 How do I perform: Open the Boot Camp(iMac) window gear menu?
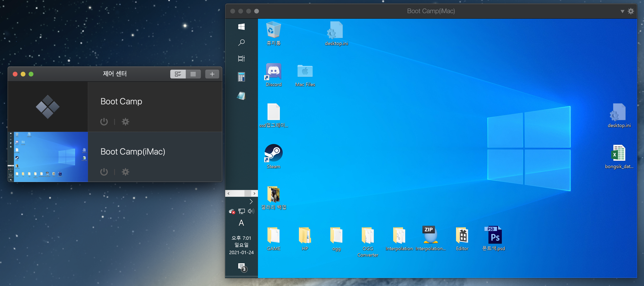pyautogui.click(x=631, y=11)
